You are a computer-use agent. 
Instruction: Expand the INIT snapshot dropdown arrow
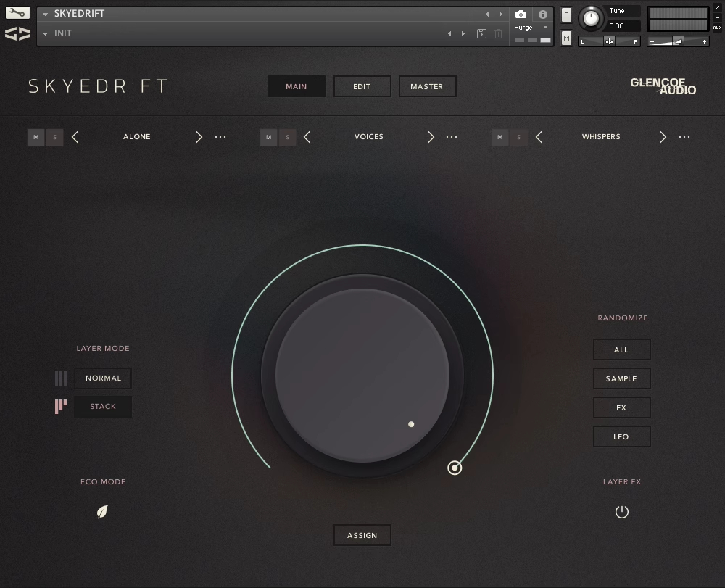coord(45,34)
